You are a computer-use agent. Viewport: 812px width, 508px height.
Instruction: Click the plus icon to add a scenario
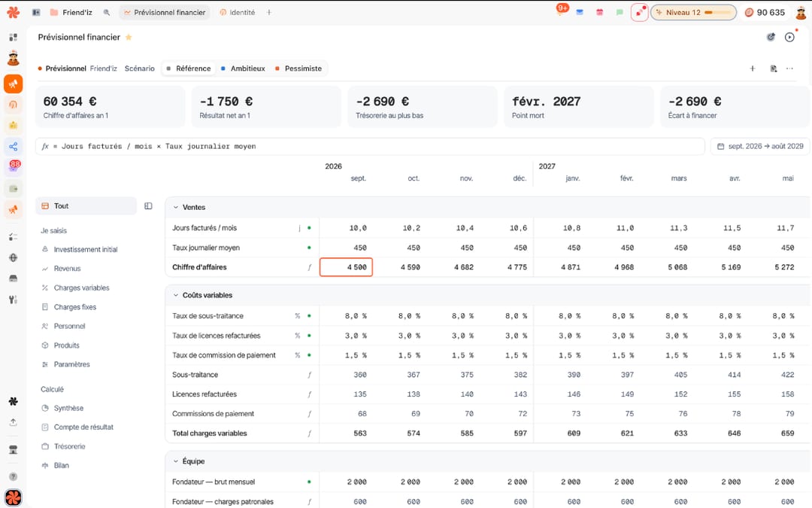753,68
